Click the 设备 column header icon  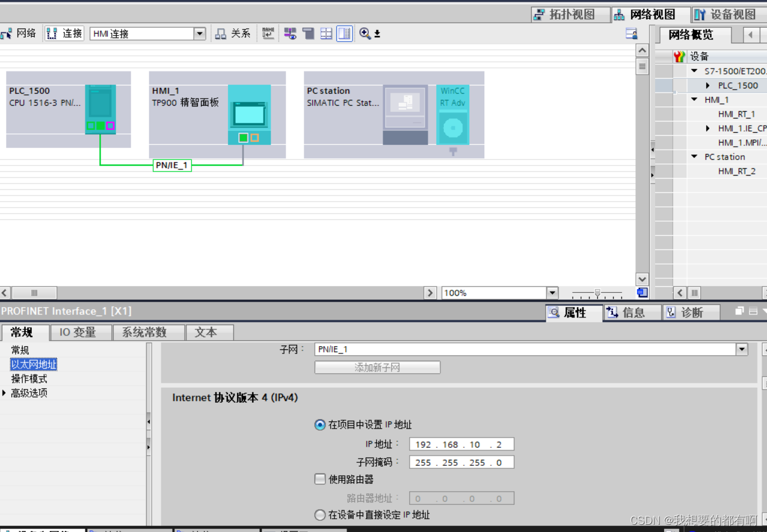[679, 57]
